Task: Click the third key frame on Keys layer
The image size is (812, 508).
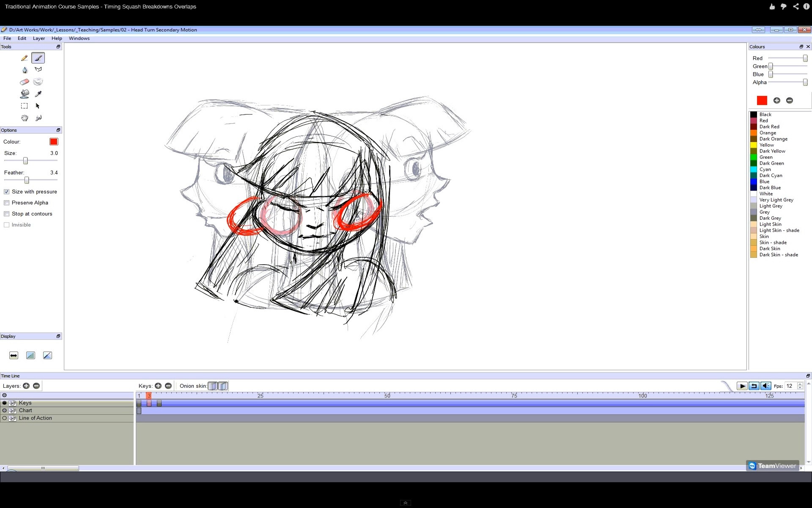Action: (x=159, y=403)
